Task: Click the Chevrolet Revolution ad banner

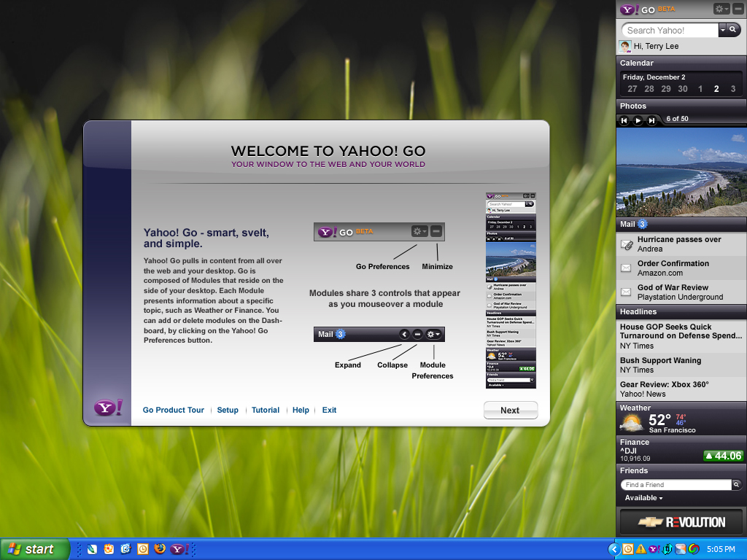Action: (681, 522)
